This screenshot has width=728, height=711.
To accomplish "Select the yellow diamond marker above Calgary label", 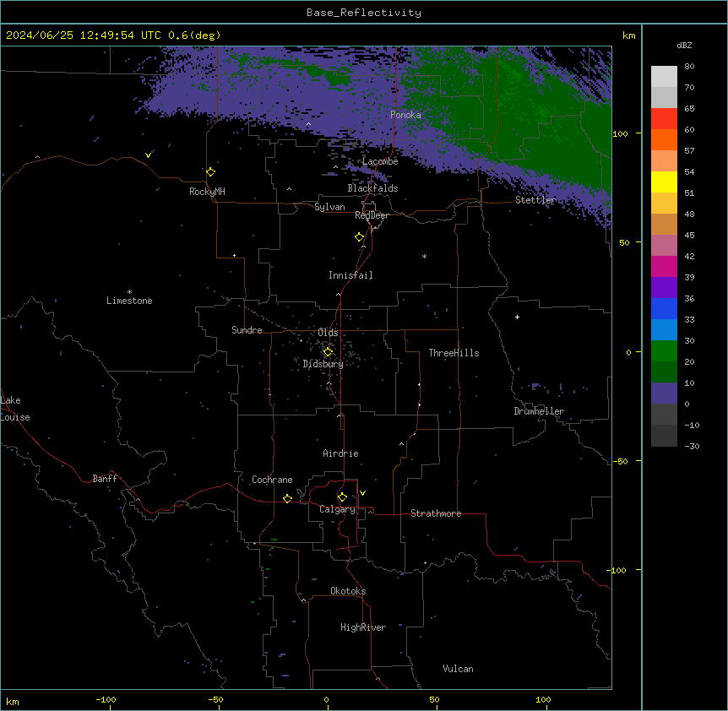I will point(342,497).
